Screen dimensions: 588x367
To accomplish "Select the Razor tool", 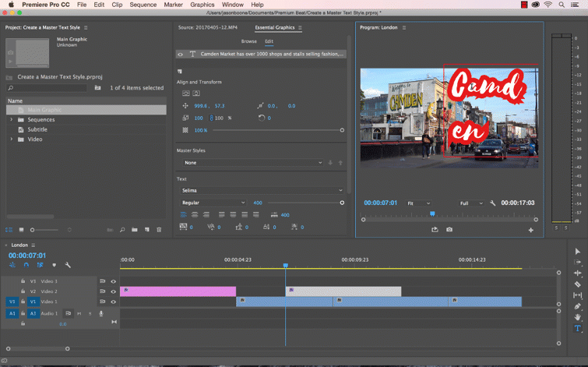I will point(577,284).
